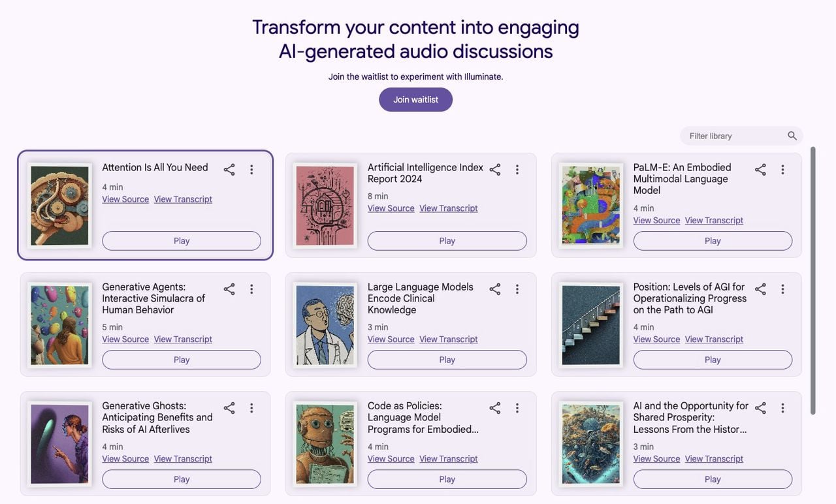Open View Source for "AI Index Report 2024"
Screen dimensions: 836x504
click(x=391, y=208)
